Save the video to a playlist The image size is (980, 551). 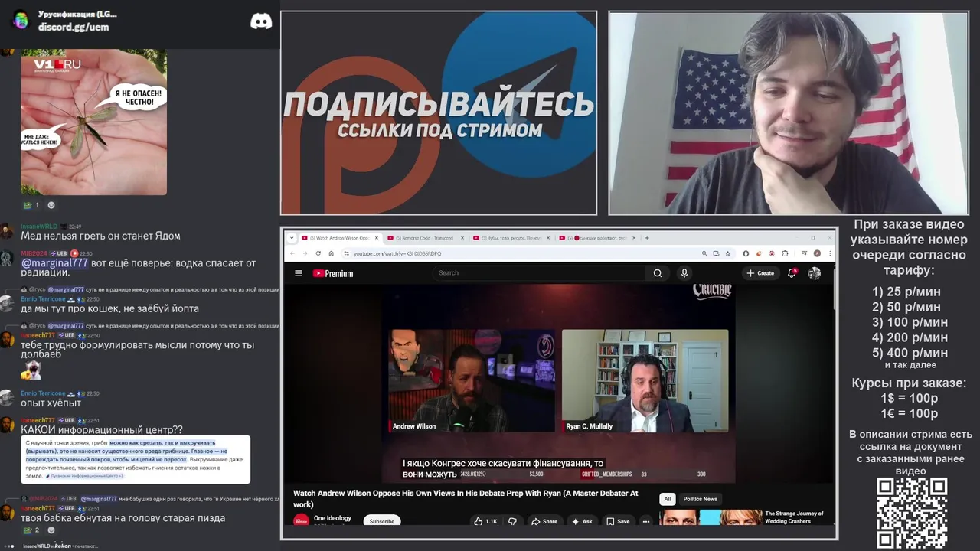[x=619, y=521]
